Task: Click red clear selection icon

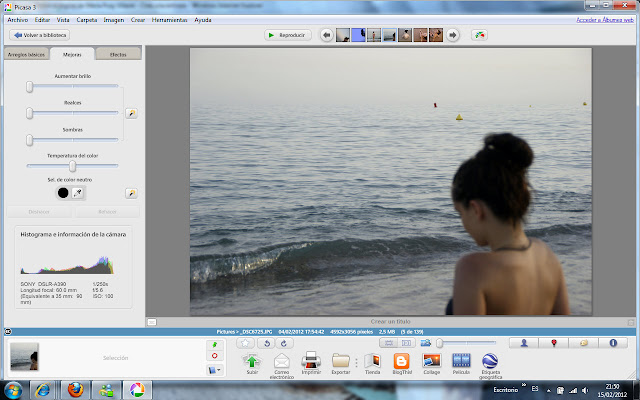Action: click(215, 356)
